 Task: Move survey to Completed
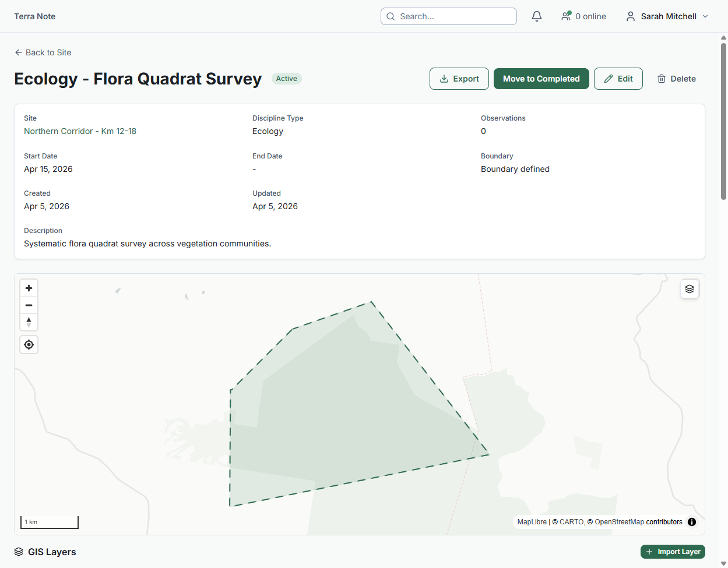click(541, 79)
